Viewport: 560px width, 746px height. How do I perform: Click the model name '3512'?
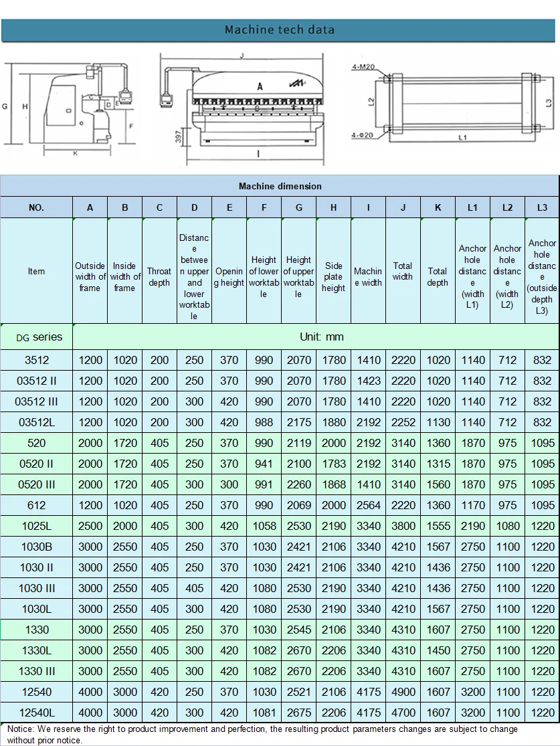tap(37, 360)
